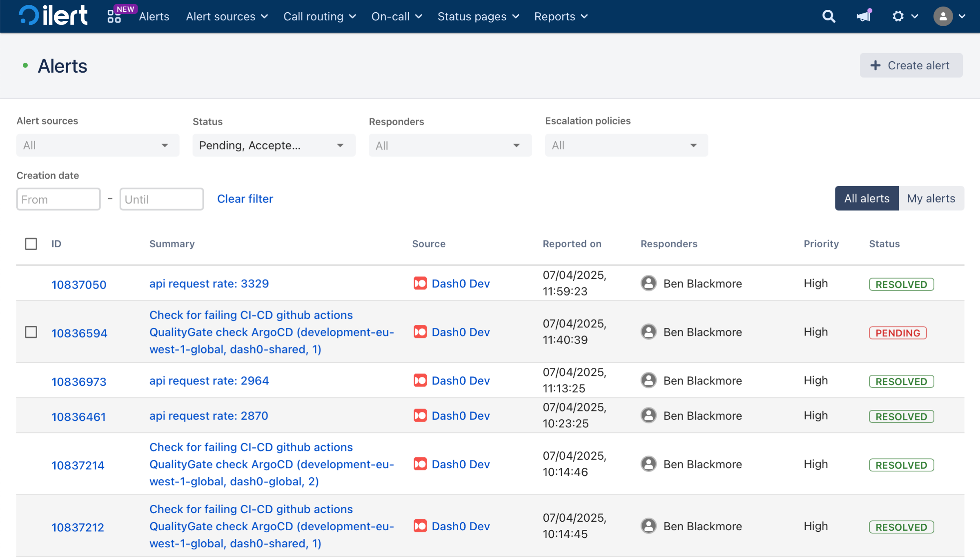Click the ilert logo
The width and height of the screenshot is (980, 558).
point(53,16)
